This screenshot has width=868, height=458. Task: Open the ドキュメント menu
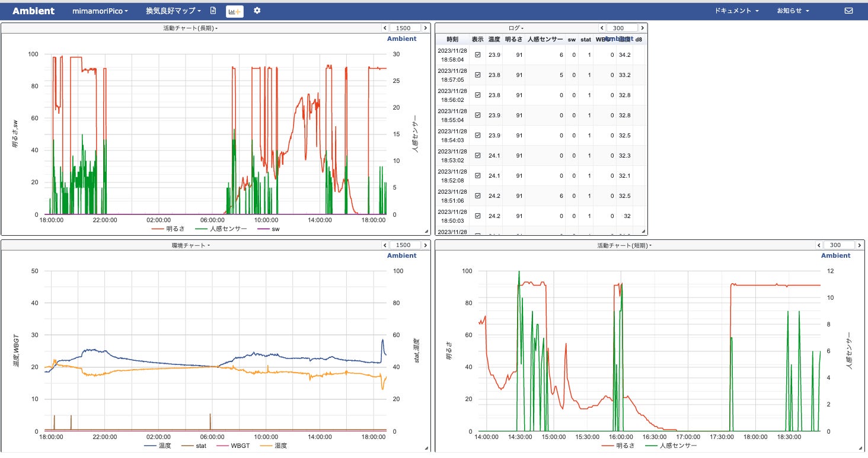click(x=736, y=11)
